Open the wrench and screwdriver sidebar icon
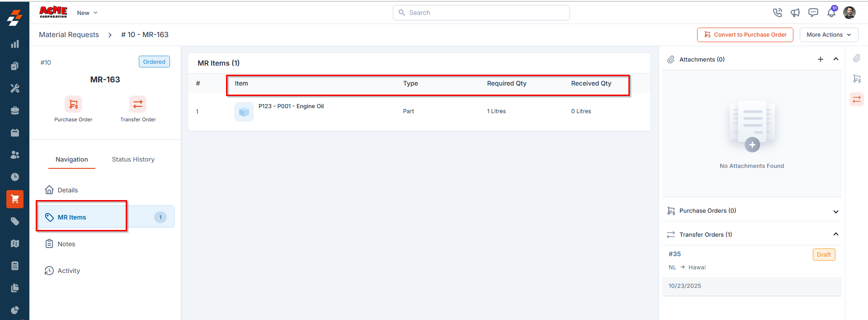The width and height of the screenshot is (868, 320). pyautogui.click(x=15, y=88)
